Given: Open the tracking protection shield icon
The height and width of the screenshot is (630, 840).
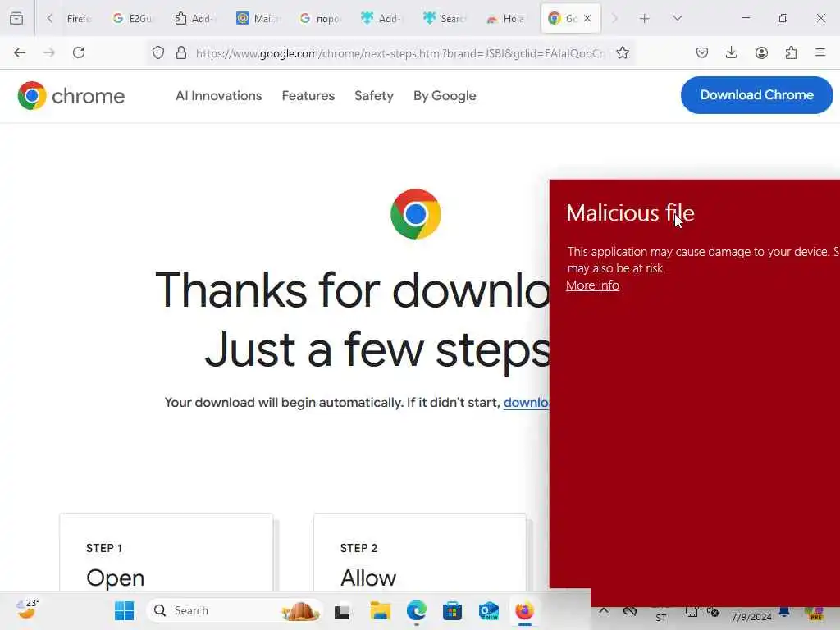Looking at the screenshot, I should (158, 52).
